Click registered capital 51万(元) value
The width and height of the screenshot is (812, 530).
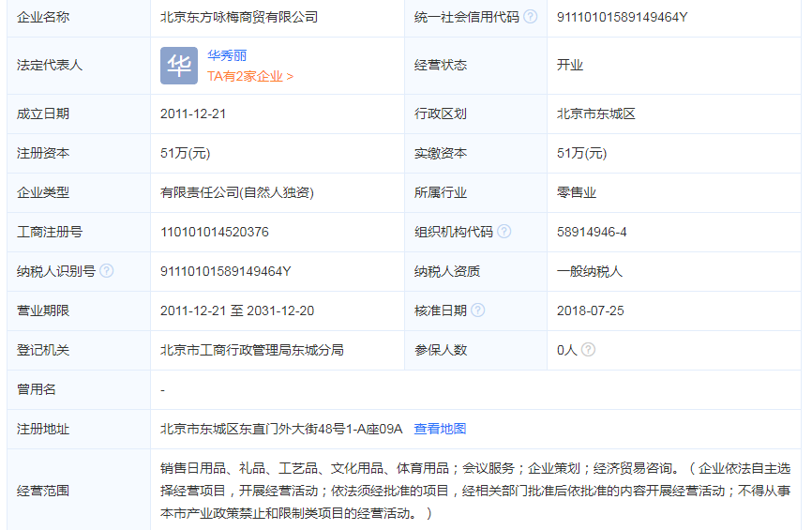(x=185, y=153)
